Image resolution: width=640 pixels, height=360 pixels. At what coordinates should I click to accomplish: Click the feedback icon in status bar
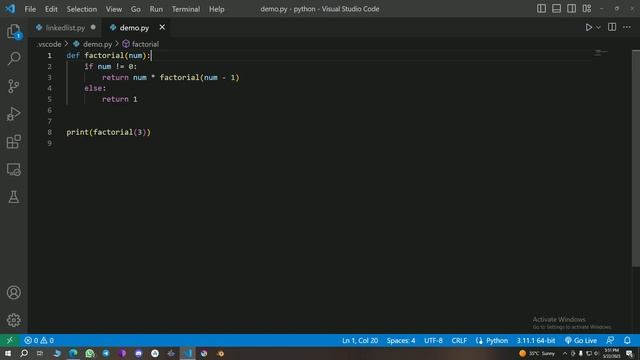click(x=610, y=340)
